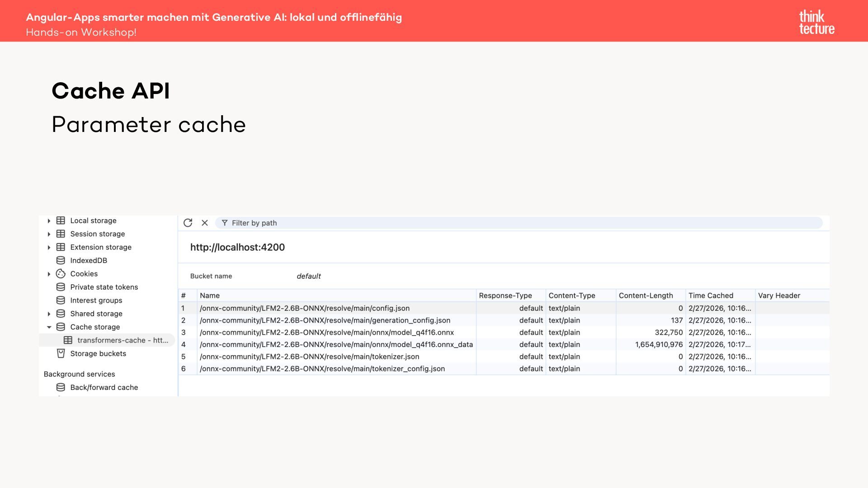868x488 pixels.
Task: Click the Storage buckets bucket icon
Action: pyautogui.click(x=61, y=353)
